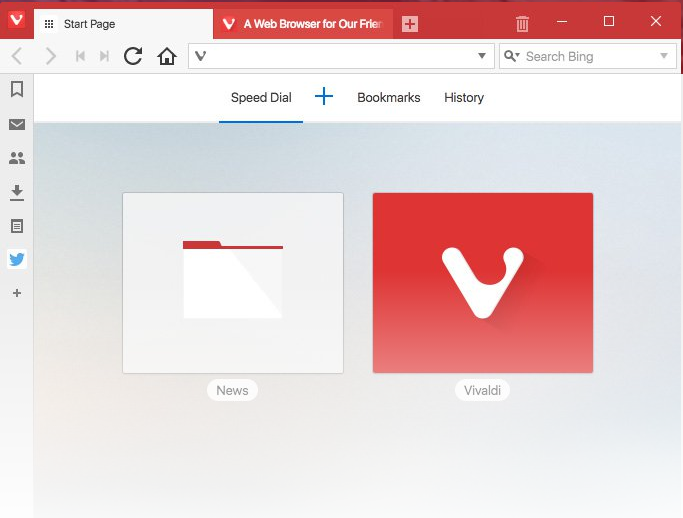Go to the home page
This screenshot has width=683, height=518.
167,56
